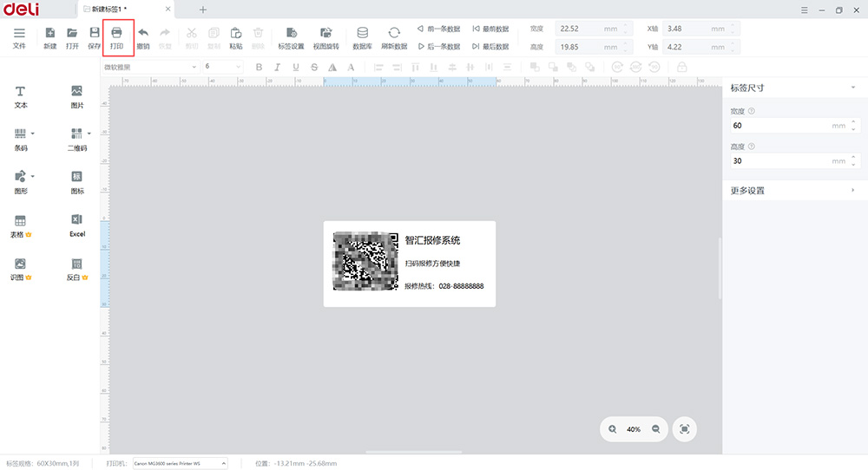Expand the 二维码 type dropdown arrow
This screenshot has width=868, height=470.
tap(89, 134)
